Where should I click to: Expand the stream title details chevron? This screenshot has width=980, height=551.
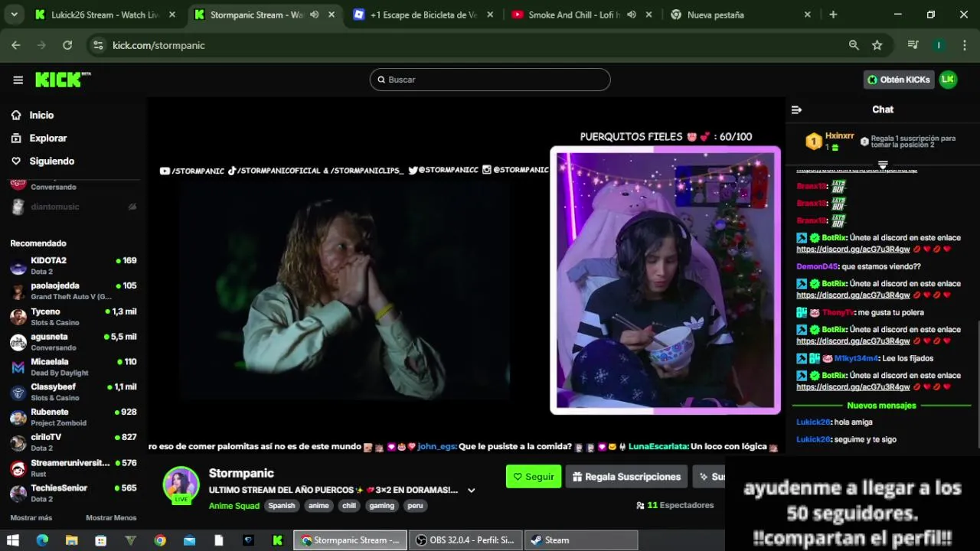click(472, 491)
